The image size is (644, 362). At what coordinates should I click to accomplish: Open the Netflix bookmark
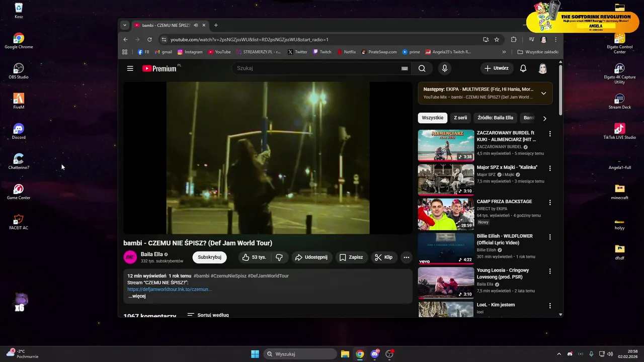click(346, 52)
